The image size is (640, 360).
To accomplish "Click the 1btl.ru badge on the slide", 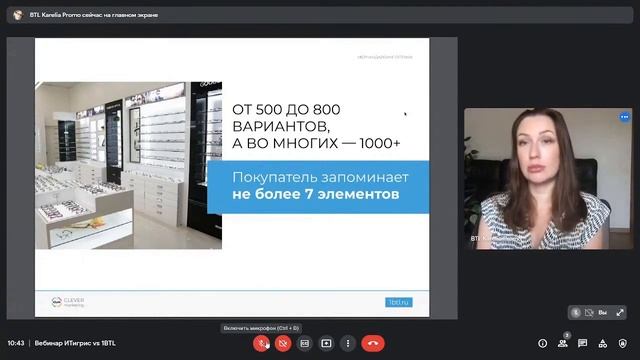I will (x=399, y=302).
